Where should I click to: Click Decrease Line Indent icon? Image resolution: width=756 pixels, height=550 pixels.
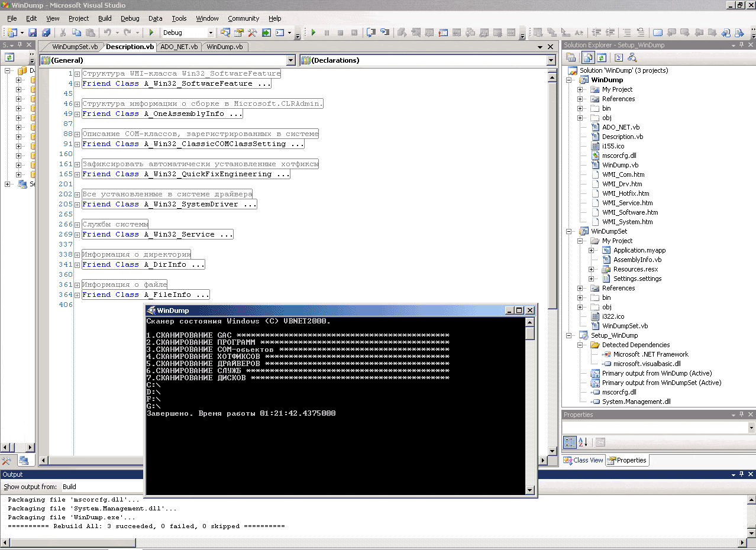point(596,33)
